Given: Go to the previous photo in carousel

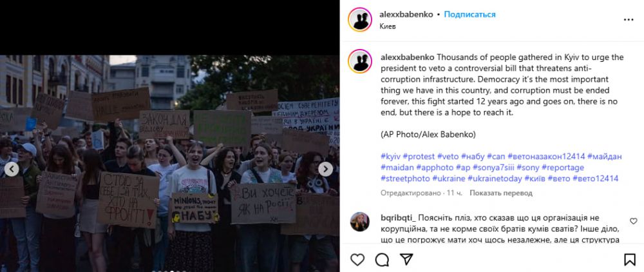Looking at the screenshot, I should coord(12,169).
